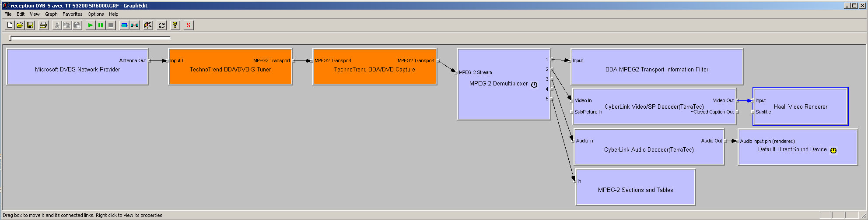The image size is (868, 220).
Task: Click the Copy toolbar icon
Action: point(66,25)
